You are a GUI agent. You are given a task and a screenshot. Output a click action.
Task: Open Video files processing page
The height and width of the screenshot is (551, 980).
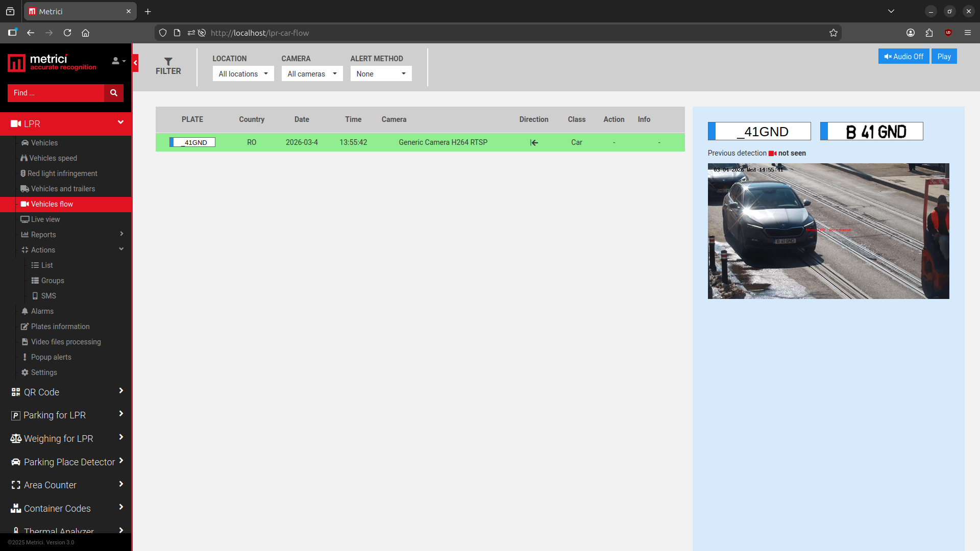click(x=66, y=342)
